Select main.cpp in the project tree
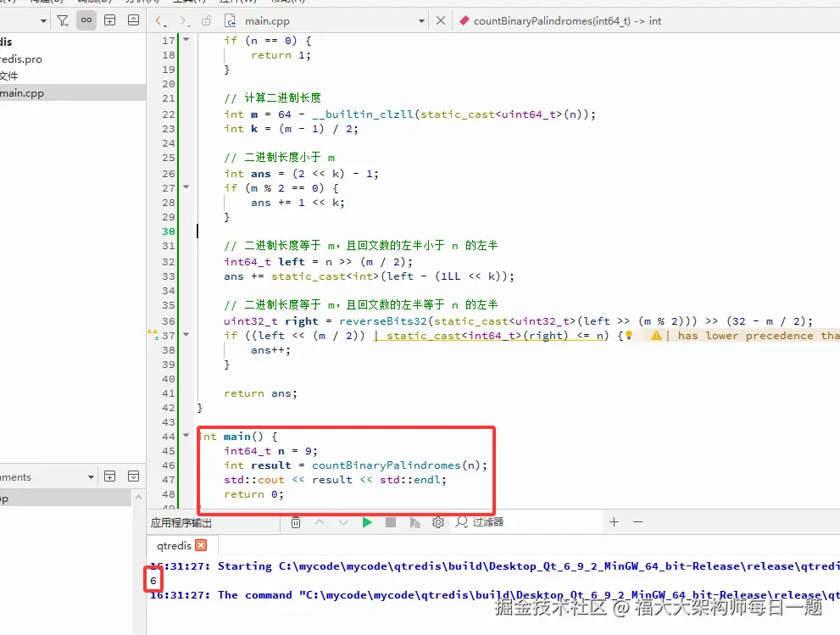 point(73,92)
